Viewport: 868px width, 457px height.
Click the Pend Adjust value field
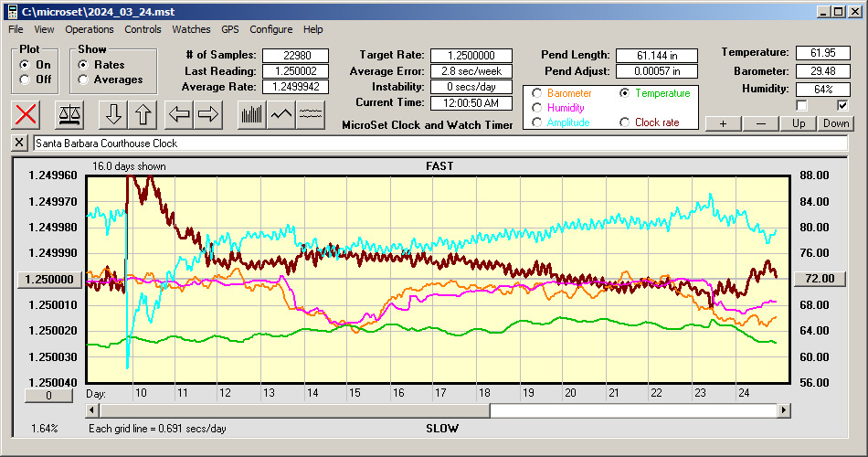[x=657, y=71]
